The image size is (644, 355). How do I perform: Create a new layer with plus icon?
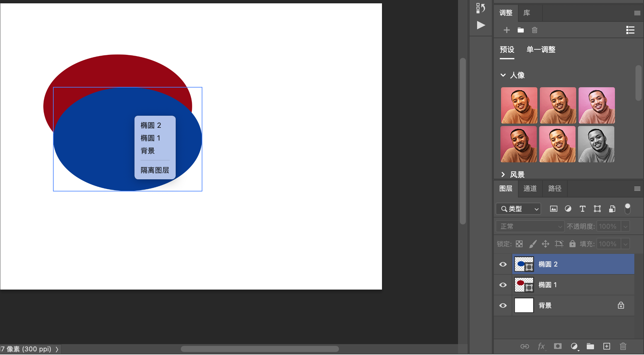(x=606, y=346)
